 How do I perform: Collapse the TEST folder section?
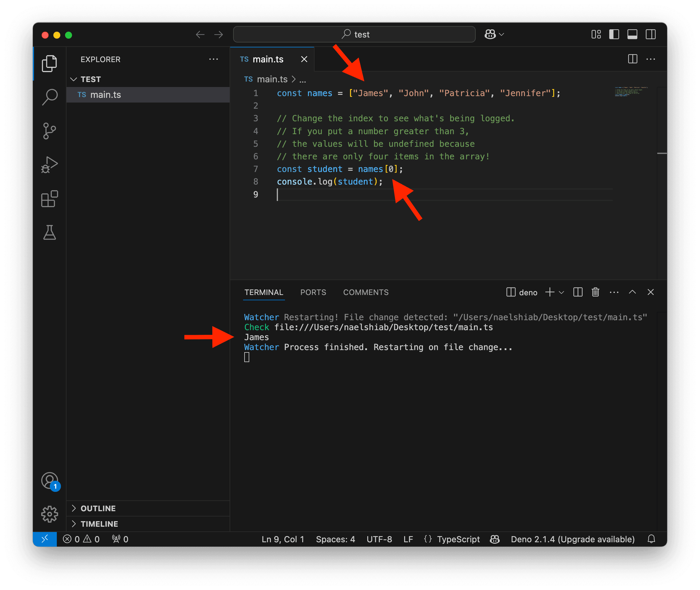pyautogui.click(x=148, y=79)
